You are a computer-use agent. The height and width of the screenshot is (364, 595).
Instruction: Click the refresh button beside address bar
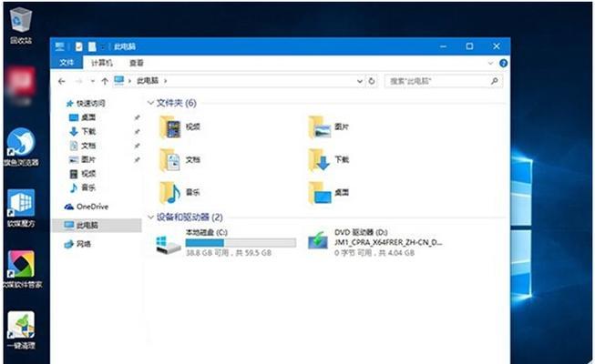click(x=372, y=81)
